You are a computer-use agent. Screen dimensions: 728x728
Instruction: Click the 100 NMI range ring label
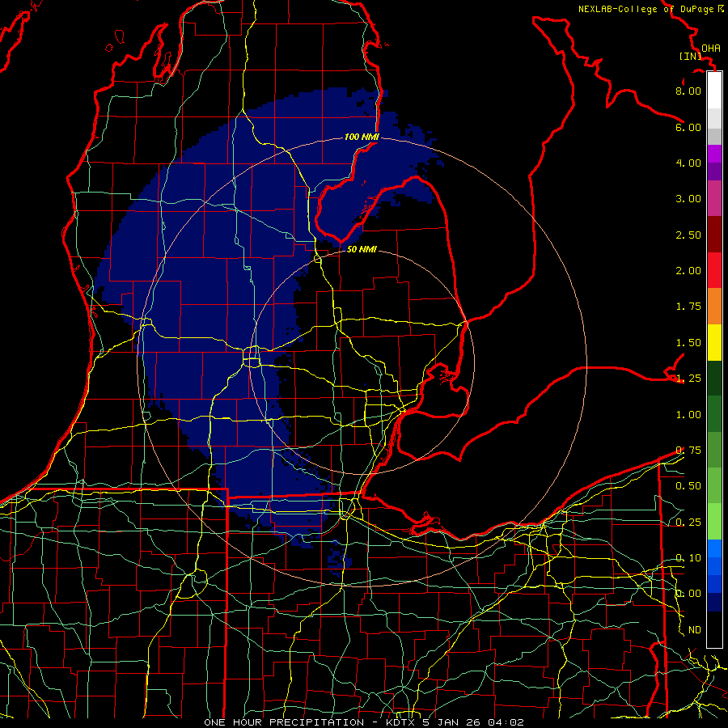(362, 137)
